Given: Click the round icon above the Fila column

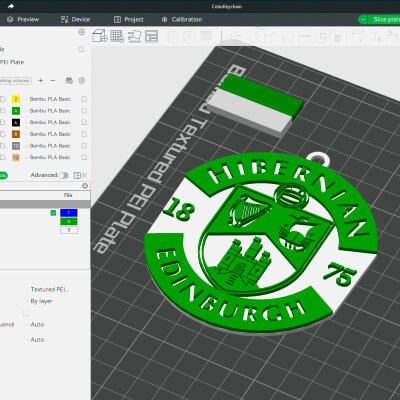Looking at the screenshot, I should pos(85,186).
